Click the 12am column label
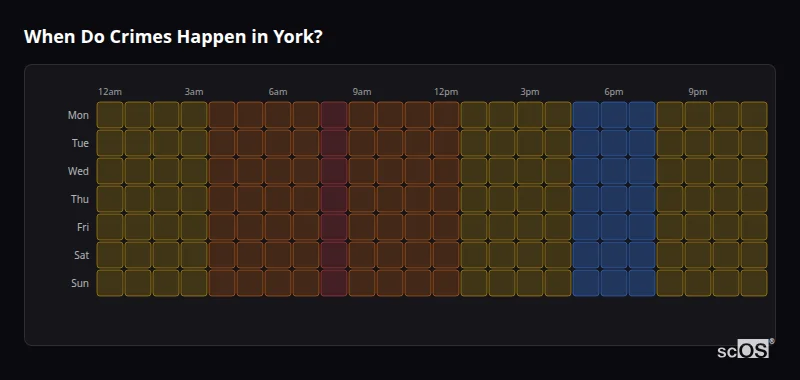800x380 pixels. point(110,92)
